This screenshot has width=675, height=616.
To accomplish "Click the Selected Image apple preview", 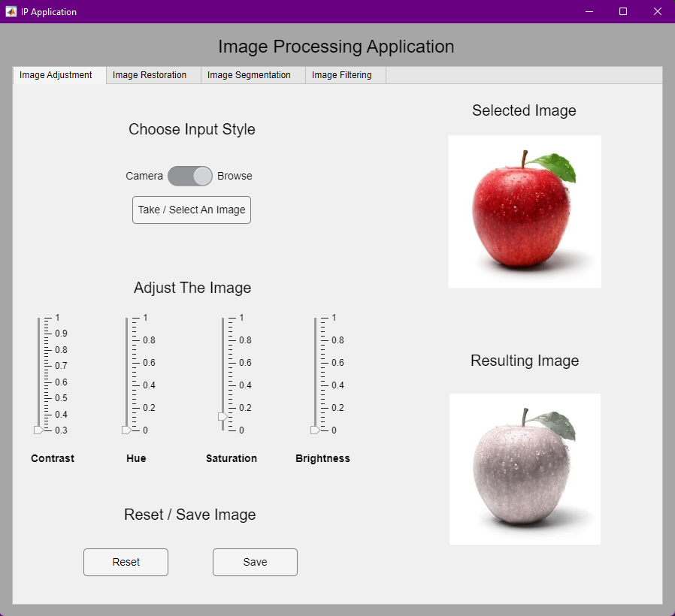I will pos(524,211).
